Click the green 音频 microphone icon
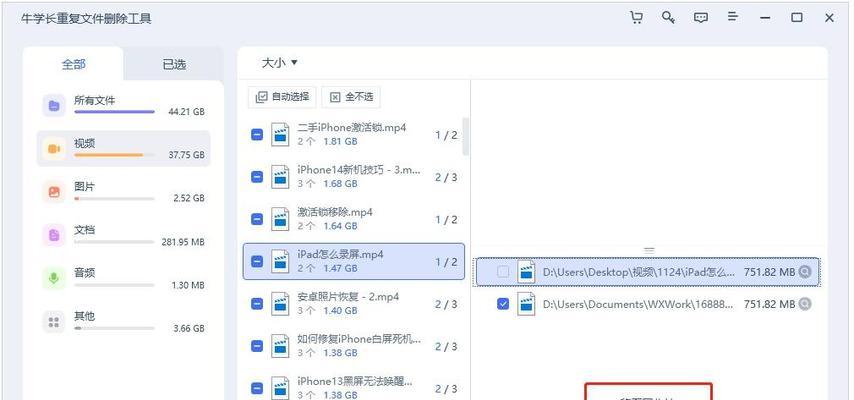The width and height of the screenshot is (854, 400). pyautogui.click(x=54, y=278)
